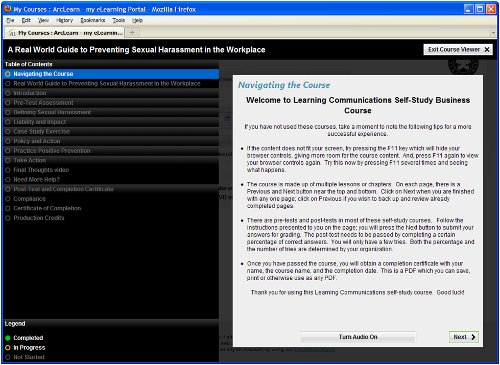
Task: Click the Not Started legend icon
Action: pos(8,357)
